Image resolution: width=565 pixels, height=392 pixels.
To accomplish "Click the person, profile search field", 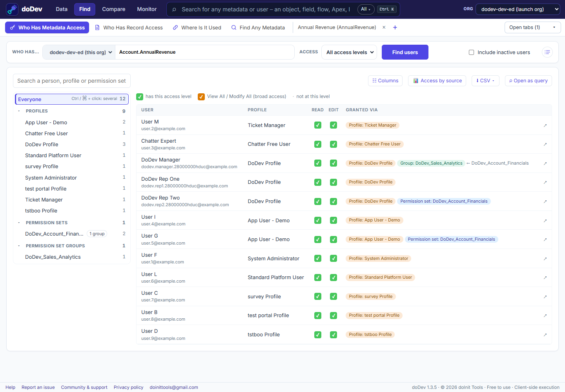I will [x=72, y=81].
